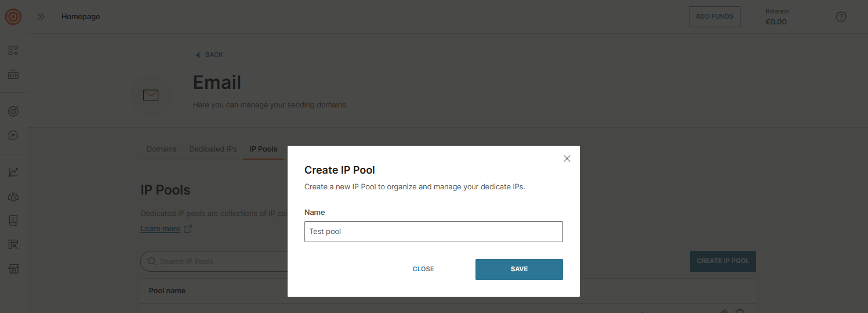
Task: Open the document list sidebar icon
Action: 13,221
